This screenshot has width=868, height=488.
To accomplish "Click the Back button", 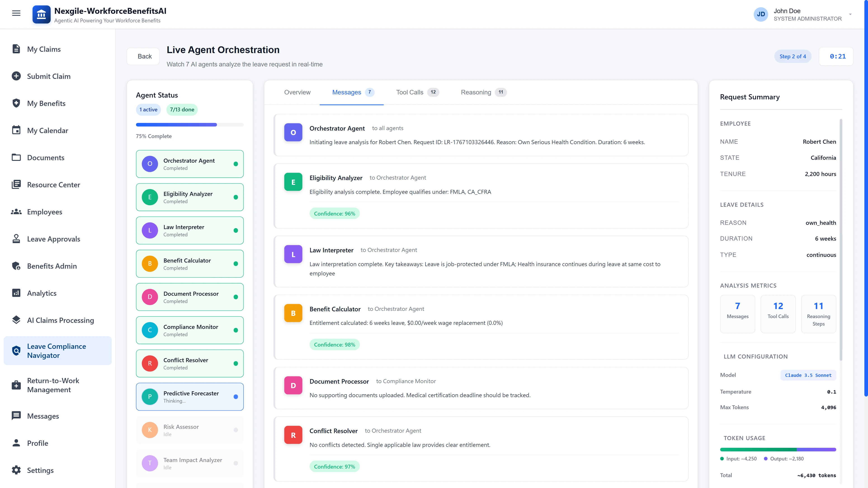I will 143,56.
